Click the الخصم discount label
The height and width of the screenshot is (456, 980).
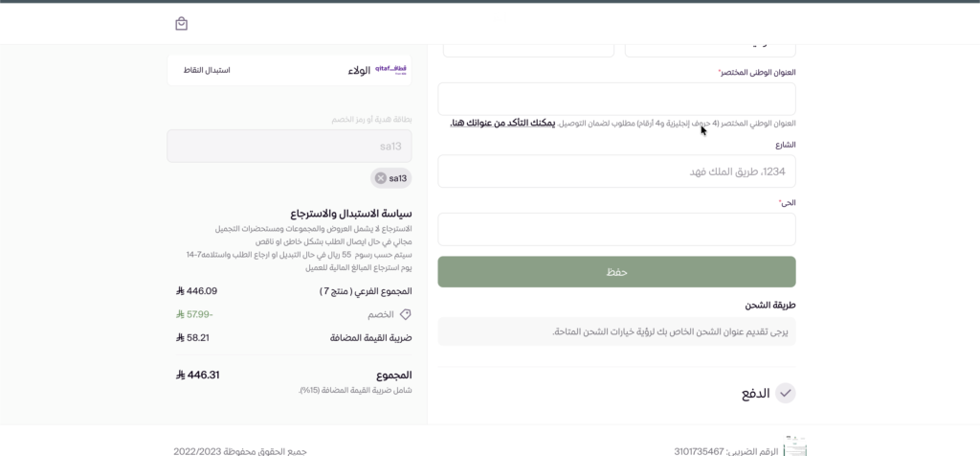(381, 314)
